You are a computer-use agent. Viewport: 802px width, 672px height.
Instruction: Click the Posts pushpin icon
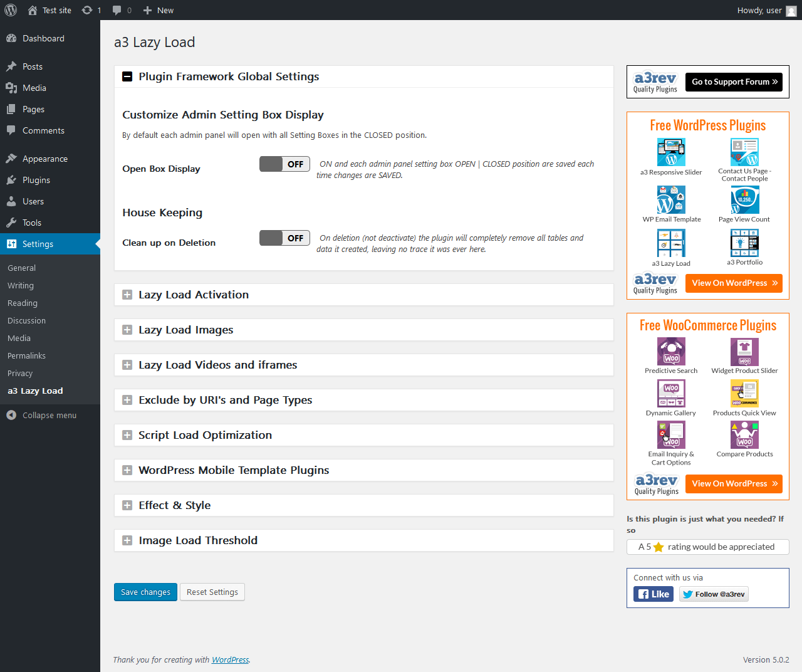tap(11, 66)
